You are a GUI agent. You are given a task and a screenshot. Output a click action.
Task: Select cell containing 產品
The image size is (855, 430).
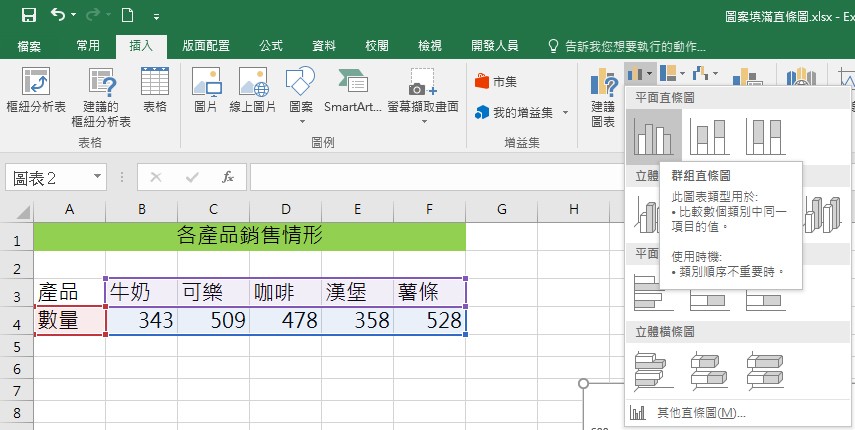point(69,293)
